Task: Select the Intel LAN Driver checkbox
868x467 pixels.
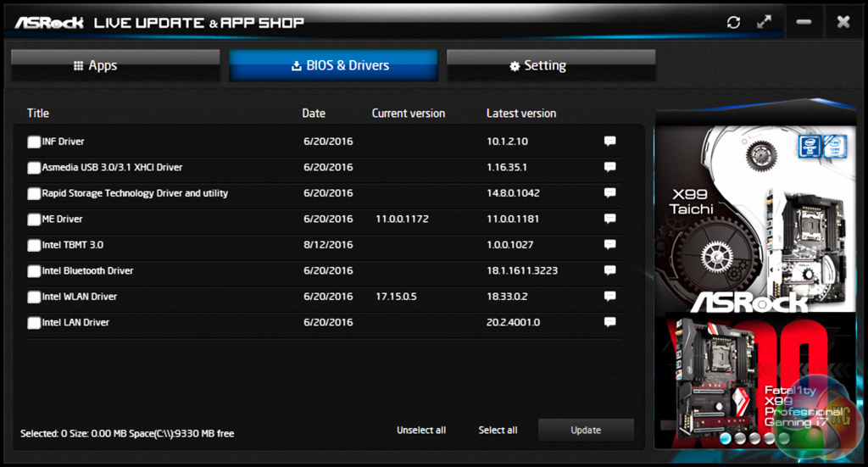Action: point(34,323)
